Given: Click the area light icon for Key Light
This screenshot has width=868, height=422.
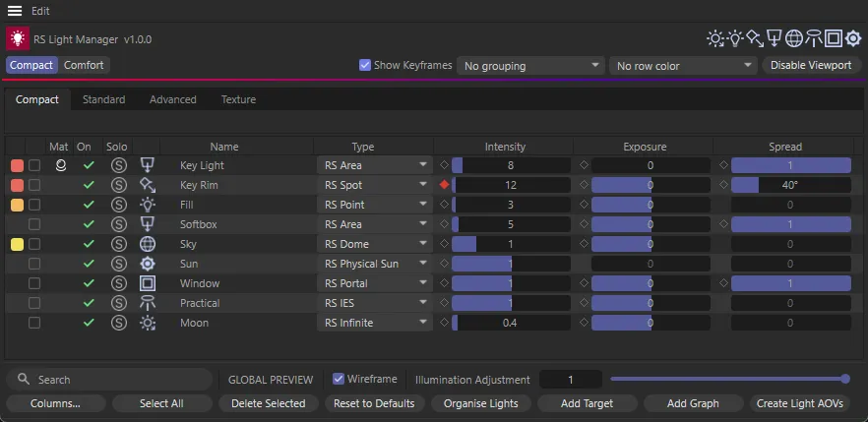Looking at the screenshot, I should pos(148,165).
